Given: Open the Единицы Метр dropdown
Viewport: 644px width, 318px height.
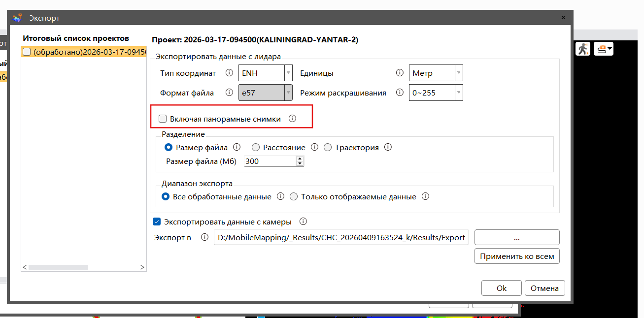Looking at the screenshot, I should pyautogui.click(x=436, y=73).
